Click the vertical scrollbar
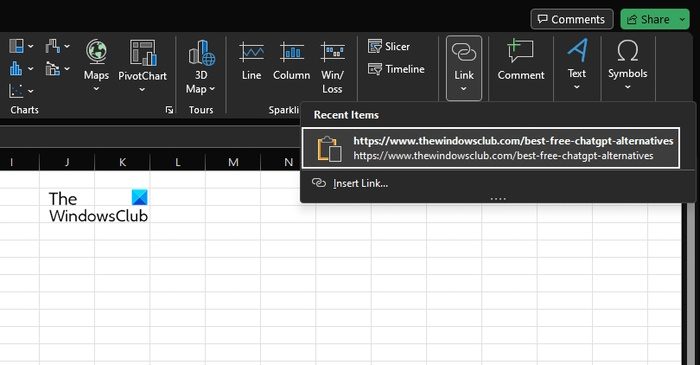The height and width of the screenshot is (365, 700). 691,284
